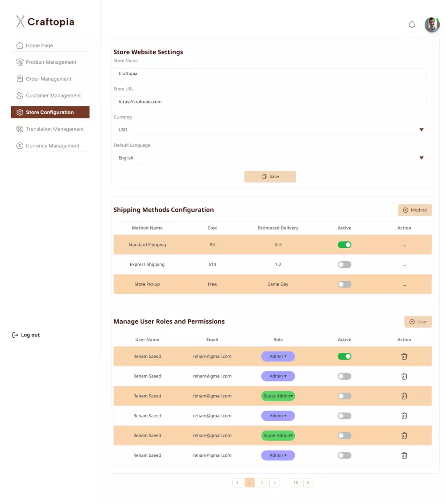Open the Super Admin role dropdown
446x504 pixels.
click(x=278, y=396)
